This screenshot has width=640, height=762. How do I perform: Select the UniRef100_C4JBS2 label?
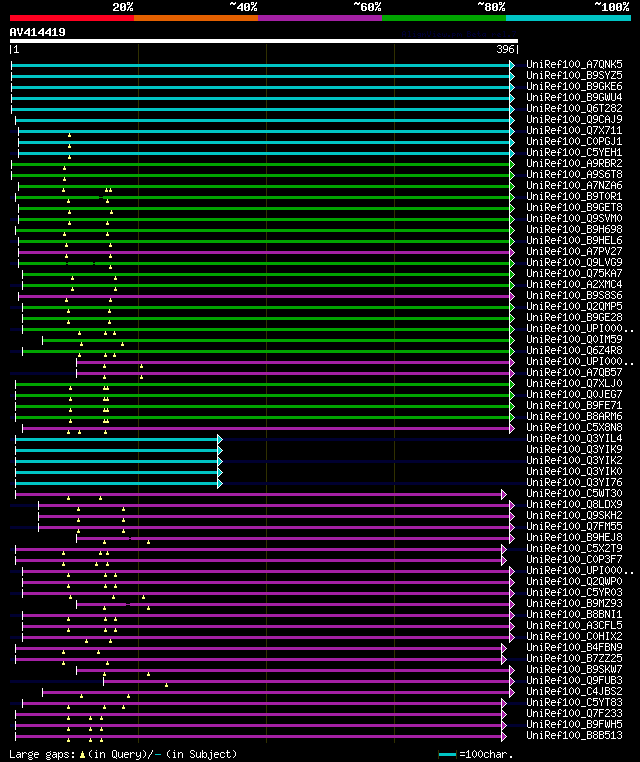574,692
